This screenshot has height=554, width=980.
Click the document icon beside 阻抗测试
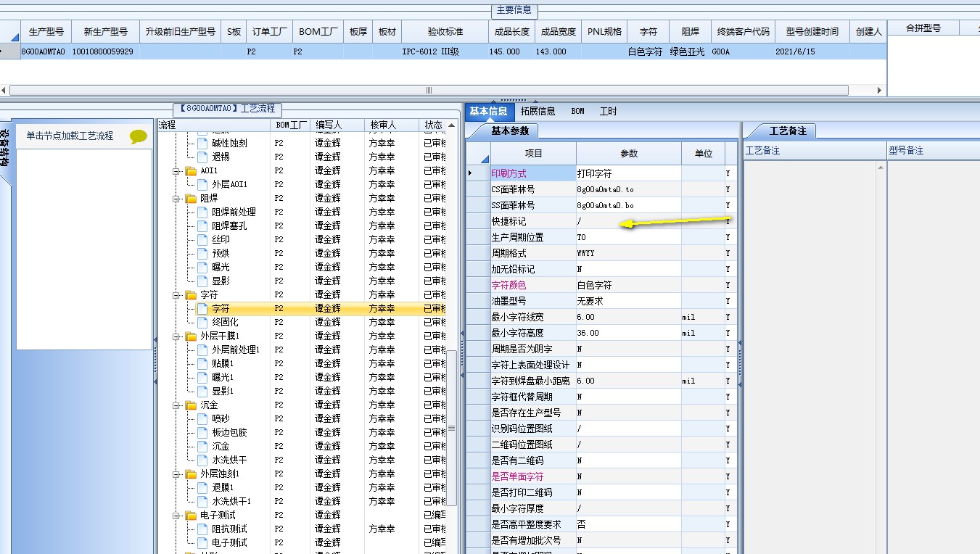(x=202, y=529)
